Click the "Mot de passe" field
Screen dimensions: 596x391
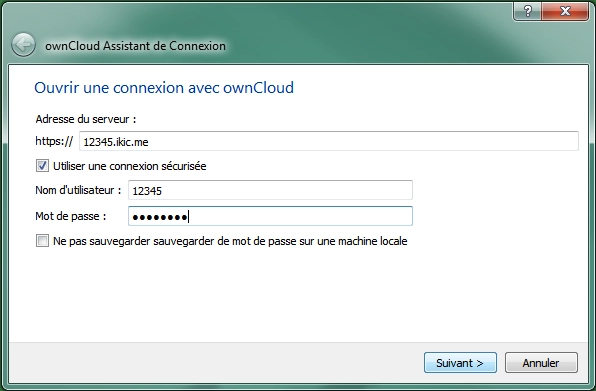[x=270, y=216]
